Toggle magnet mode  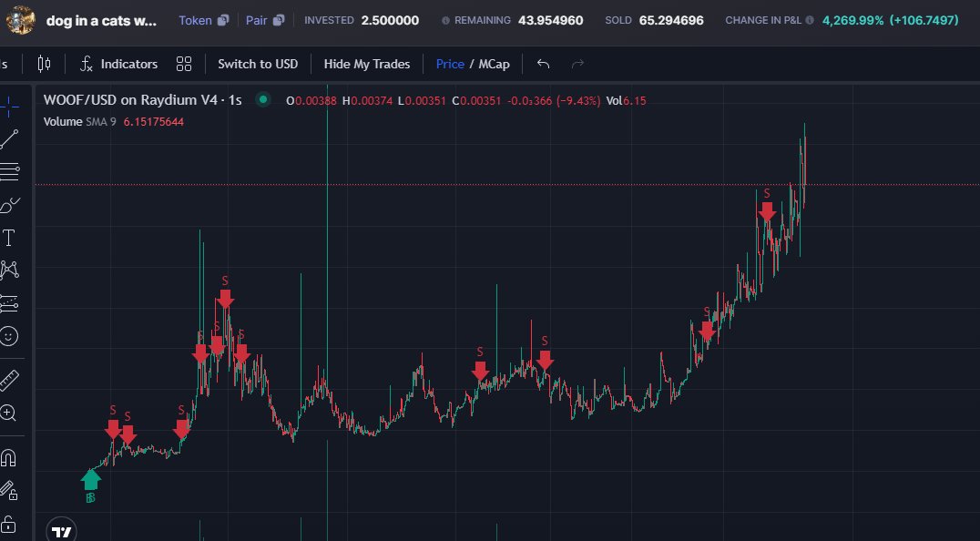pos(9,458)
